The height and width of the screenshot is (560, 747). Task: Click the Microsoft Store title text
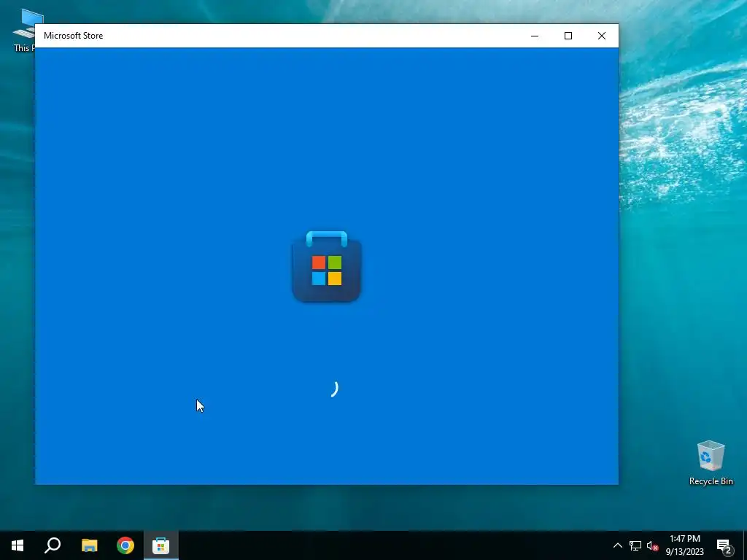(74, 36)
